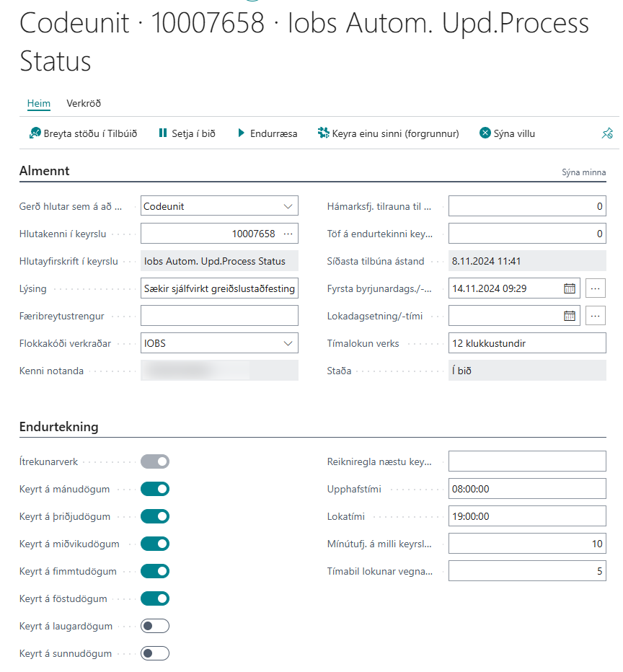This screenshot has width=623, height=672.
Task: Click the Keyra einu sinni (forgrunnur) icon
Action: tap(323, 133)
